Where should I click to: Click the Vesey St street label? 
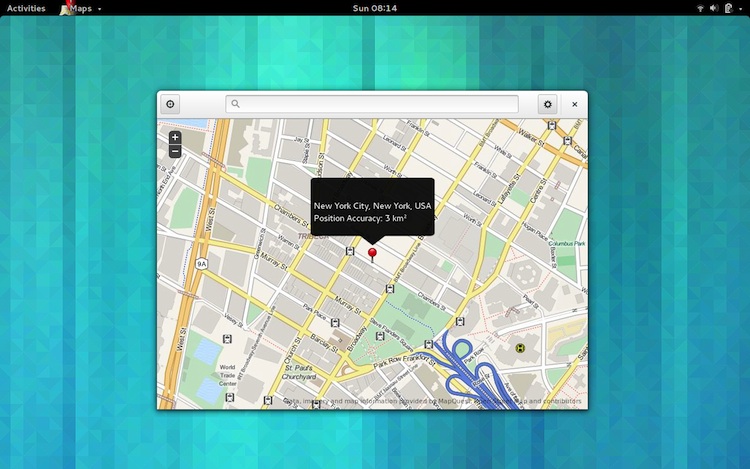[234, 321]
